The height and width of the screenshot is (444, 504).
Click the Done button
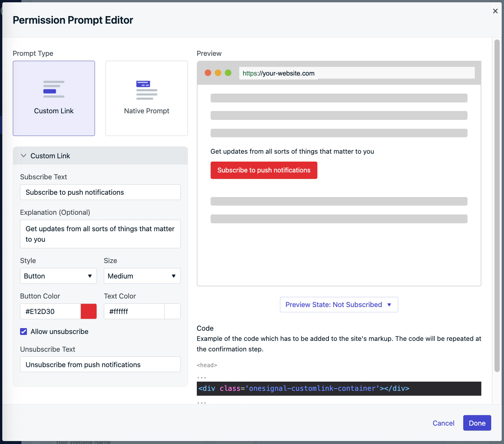[x=477, y=423]
